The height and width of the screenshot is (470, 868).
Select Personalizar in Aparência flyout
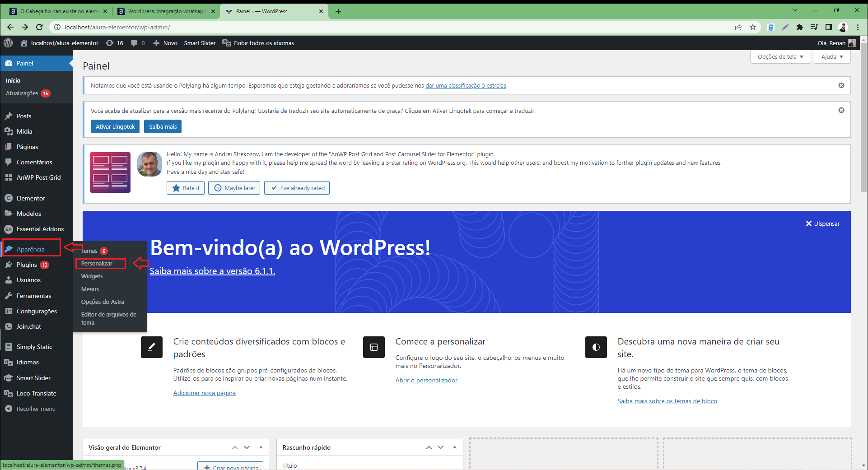coord(97,263)
